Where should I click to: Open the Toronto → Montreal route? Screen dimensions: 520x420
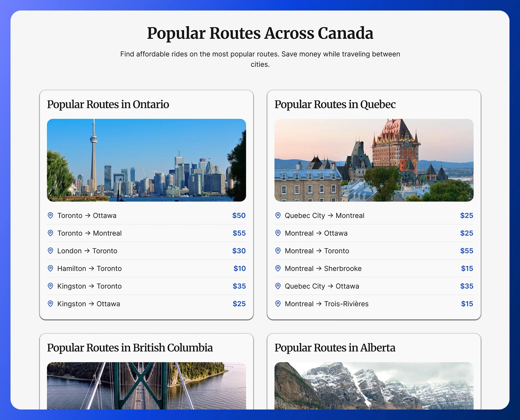[x=146, y=233]
